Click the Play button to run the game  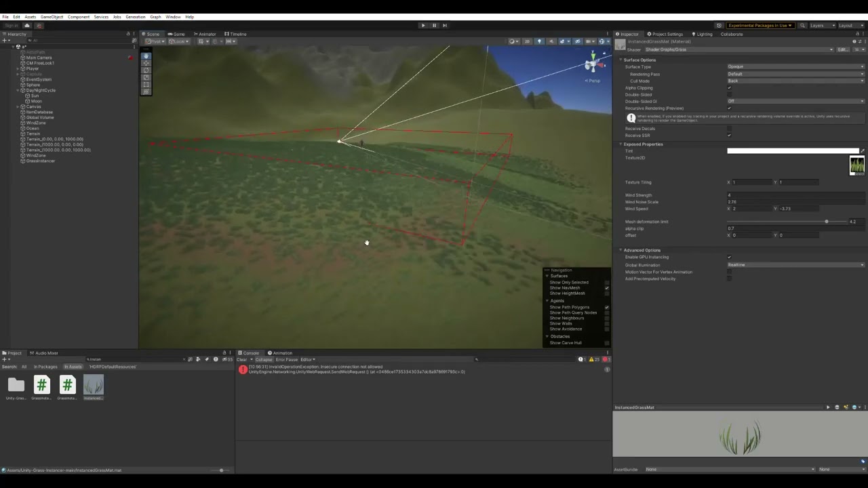point(423,25)
